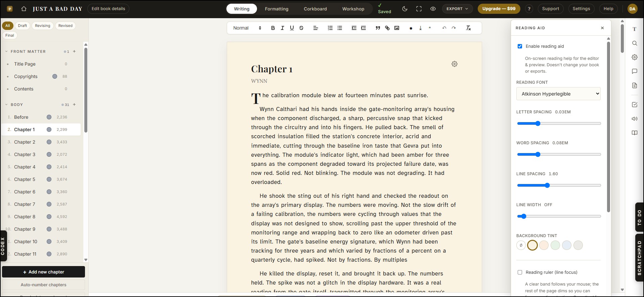This screenshot has height=297, width=644.
Task: Open checklist icon in right rail
Action: click(x=635, y=105)
